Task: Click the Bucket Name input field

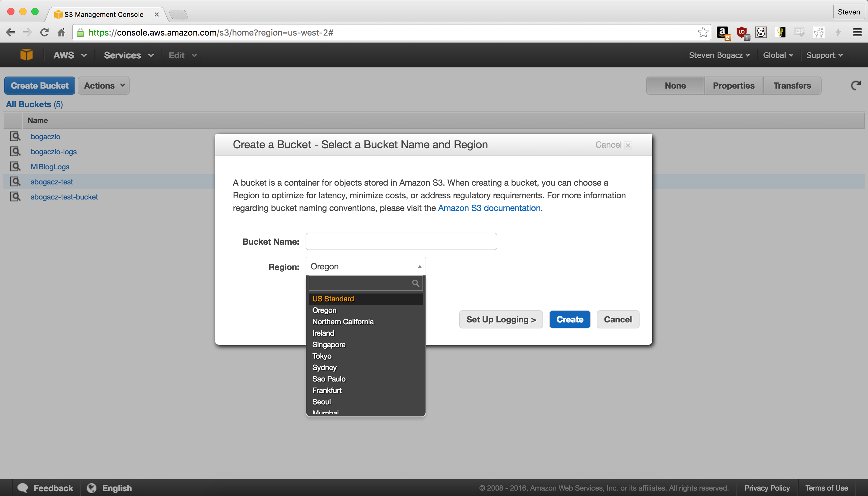Action: point(400,241)
